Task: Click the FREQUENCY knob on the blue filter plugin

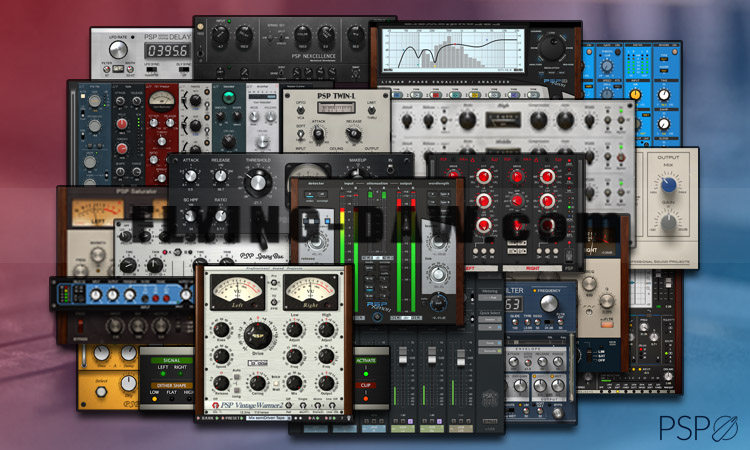Action: [x=549, y=303]
